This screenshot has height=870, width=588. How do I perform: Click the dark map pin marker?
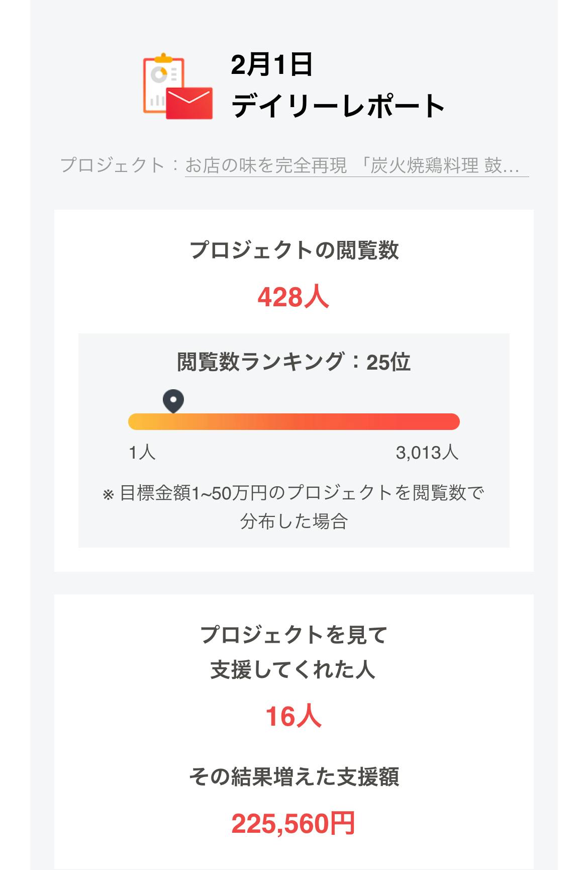click(173, 401)
